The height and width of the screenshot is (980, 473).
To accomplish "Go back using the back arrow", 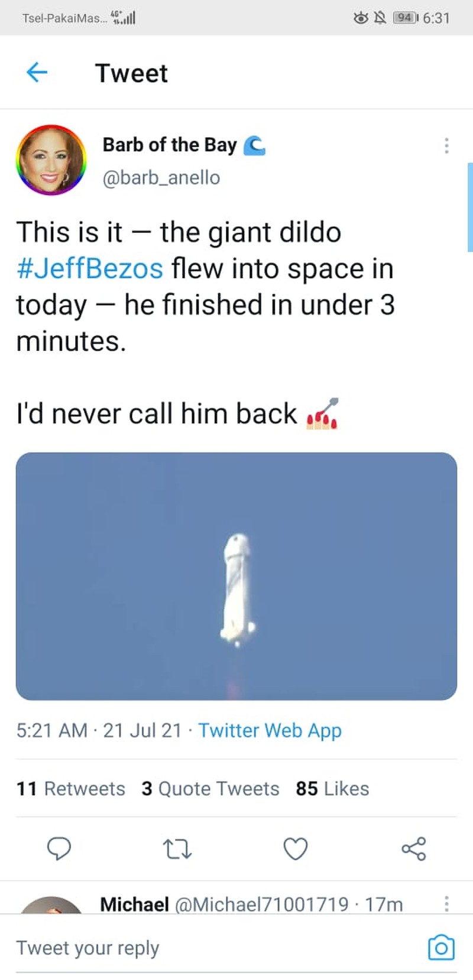I will [x=37, y=72].
